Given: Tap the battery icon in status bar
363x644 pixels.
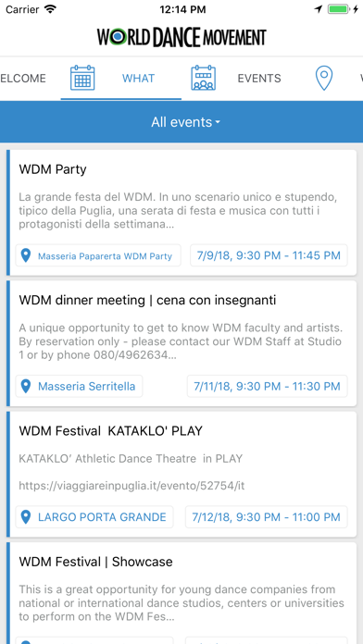Looking at the screenshot, I should [338, 9].
